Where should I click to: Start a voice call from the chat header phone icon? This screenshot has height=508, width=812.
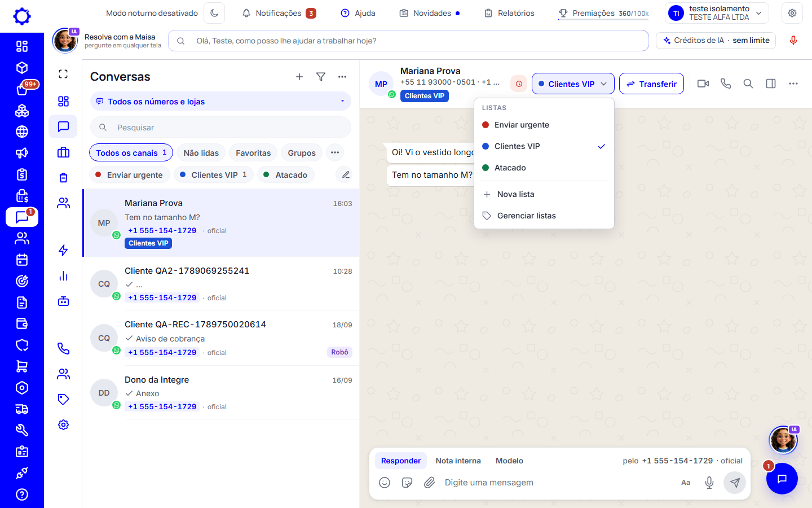726,84
